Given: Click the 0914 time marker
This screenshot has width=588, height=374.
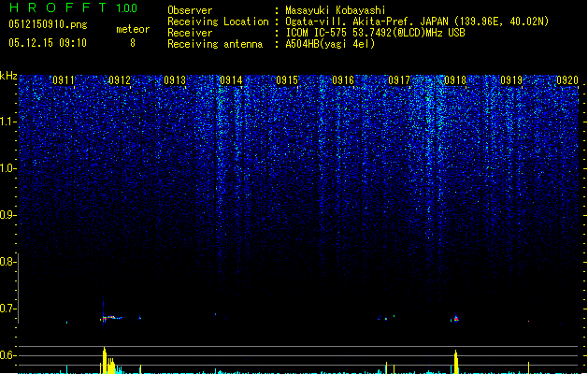Looking at the screenshot, I should [x=231, y=80].
